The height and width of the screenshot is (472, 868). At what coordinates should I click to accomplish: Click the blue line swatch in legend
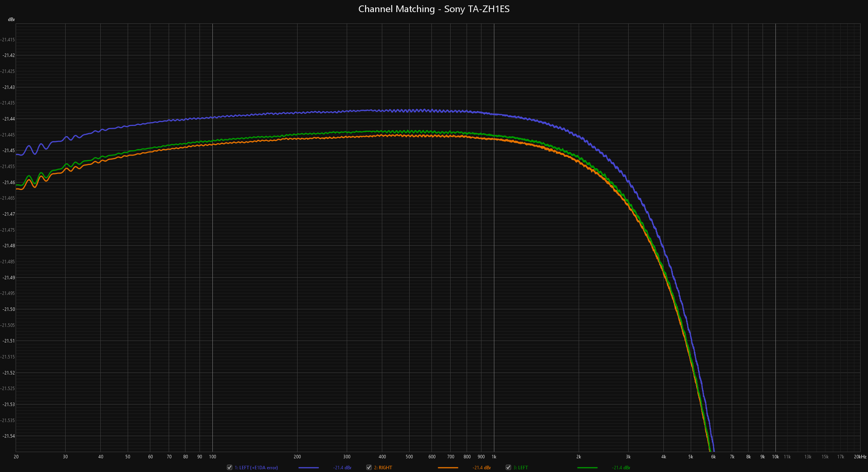(308, 468)
